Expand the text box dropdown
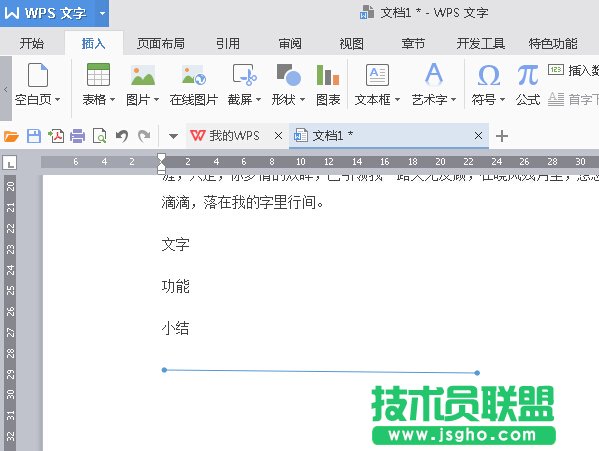599x451 pixels. [397, 100]
